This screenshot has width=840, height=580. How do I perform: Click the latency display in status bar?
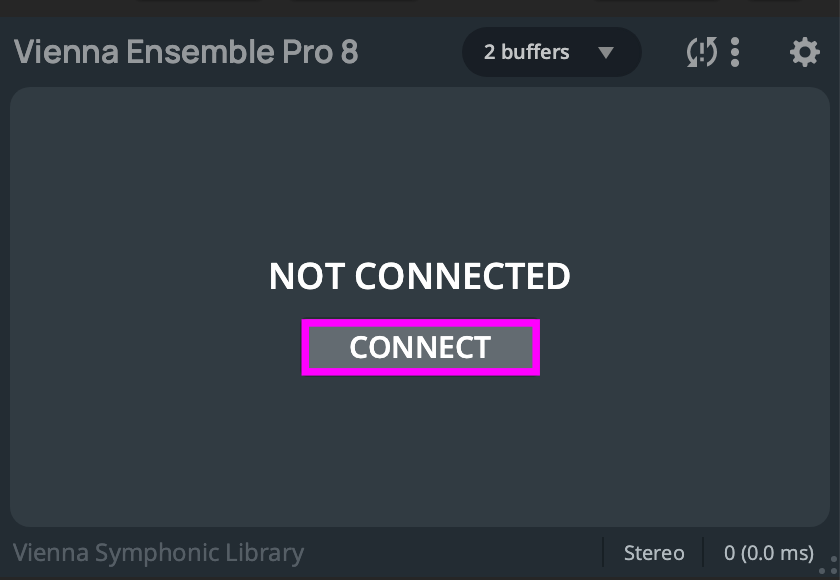click(769, 553)
